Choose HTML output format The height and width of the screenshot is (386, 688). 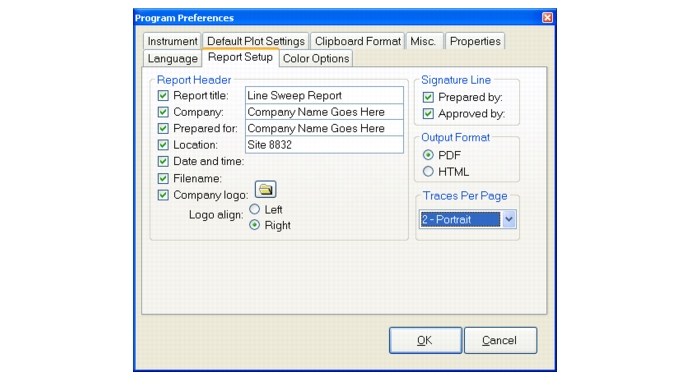click(x=428, y=172)
